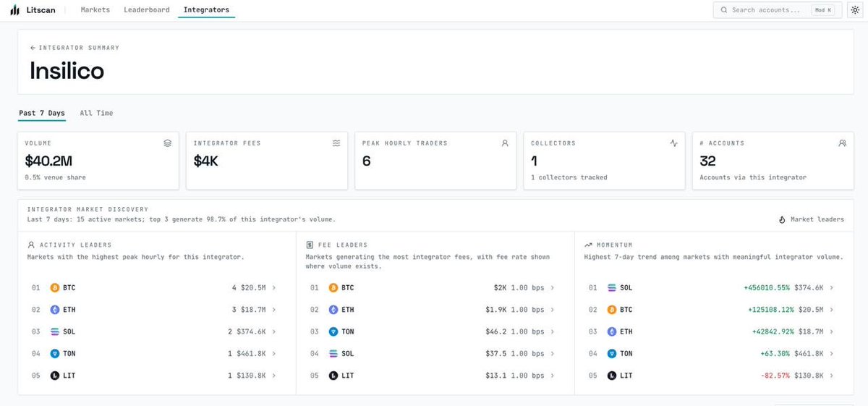
Task: Click the Accounts card users icon
Action: click(x=842, y=143)
